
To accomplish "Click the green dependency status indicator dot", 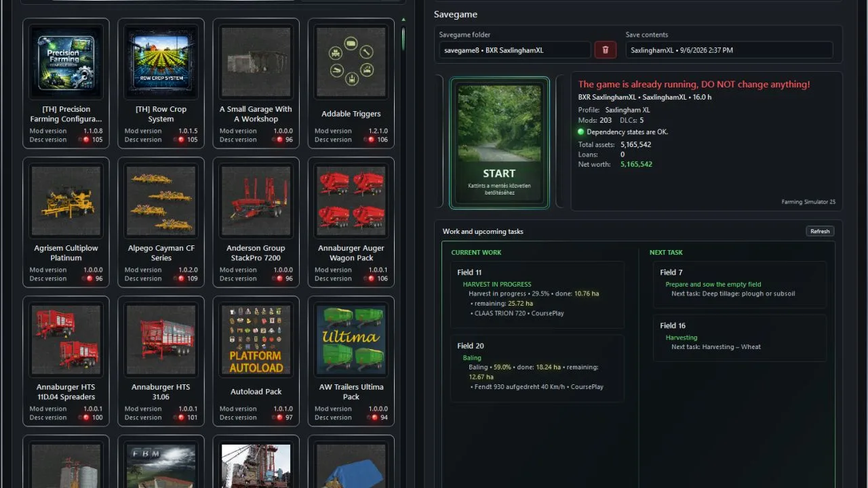I will 581,132.
